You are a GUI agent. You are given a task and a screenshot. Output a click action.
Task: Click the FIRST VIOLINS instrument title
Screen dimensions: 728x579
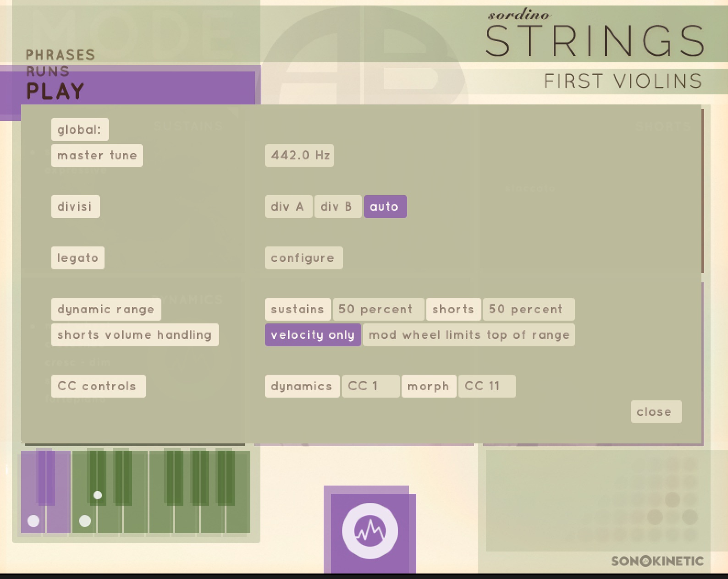coord(623,82)
